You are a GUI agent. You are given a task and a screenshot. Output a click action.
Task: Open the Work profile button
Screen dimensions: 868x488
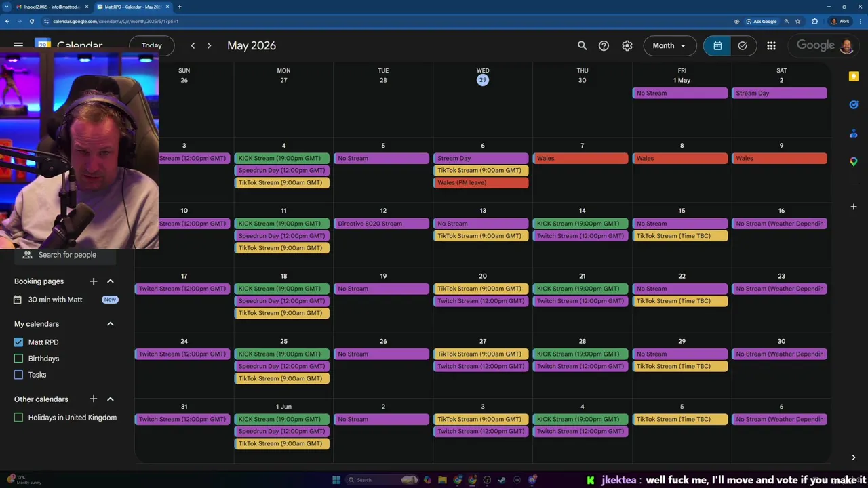[840, 21]
